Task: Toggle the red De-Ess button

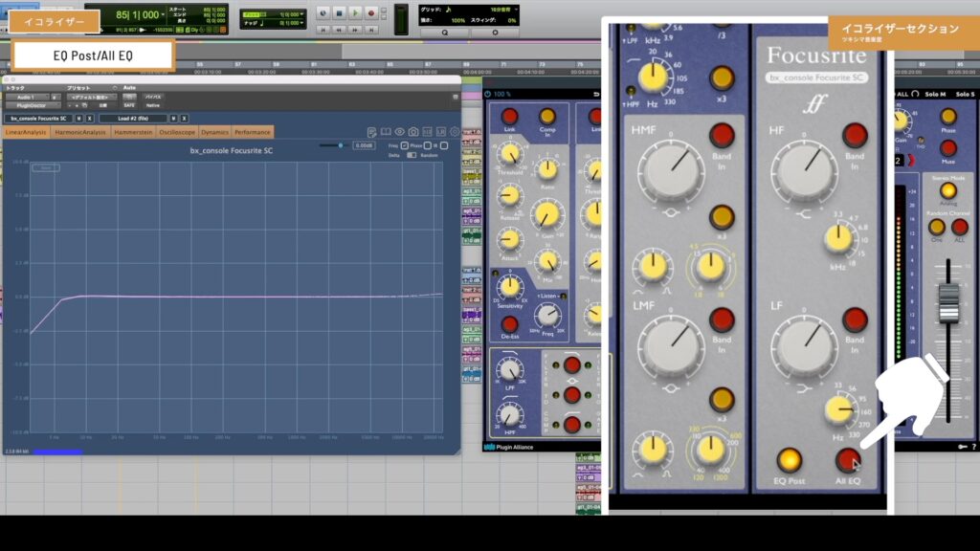Action: pyautogui.click(x=509, y=324)
